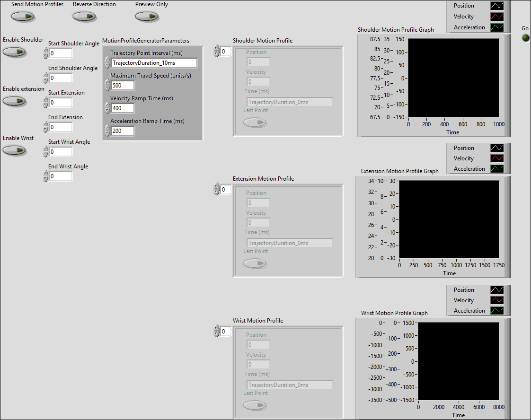
Task: Click Shoulder Motion Profile index stepper
Action: (x=217, y=51)
